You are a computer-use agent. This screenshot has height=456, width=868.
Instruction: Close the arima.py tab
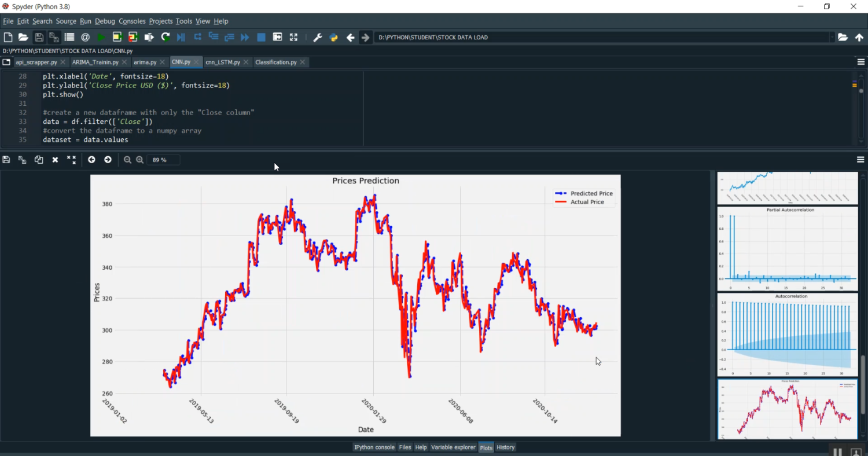(162, 62)
